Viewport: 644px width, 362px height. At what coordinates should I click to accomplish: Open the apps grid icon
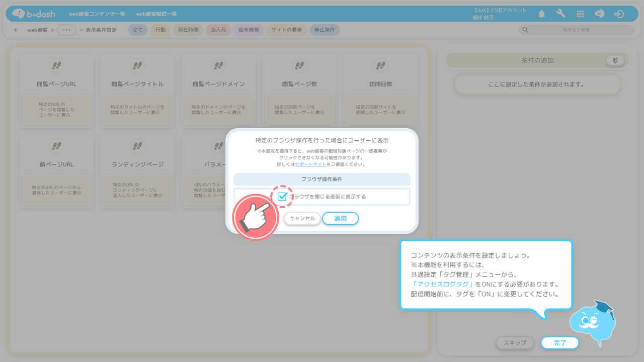pyautogui.click(x=580, y=14)
